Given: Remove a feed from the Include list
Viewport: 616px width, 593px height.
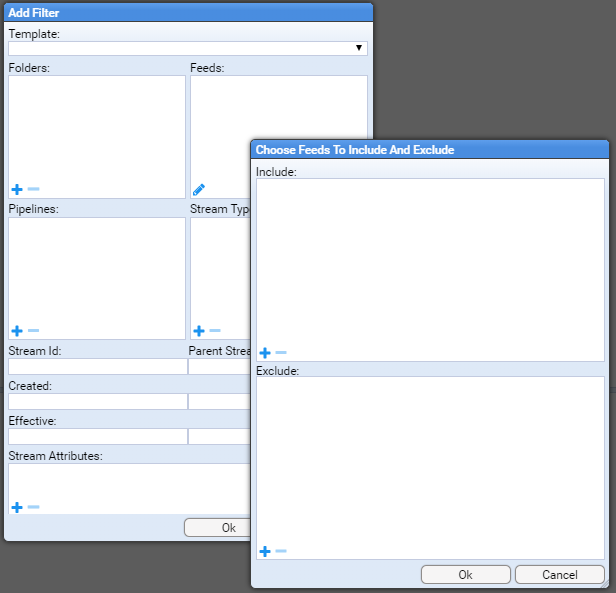Looking at the screenshot, I should point(281,353).
